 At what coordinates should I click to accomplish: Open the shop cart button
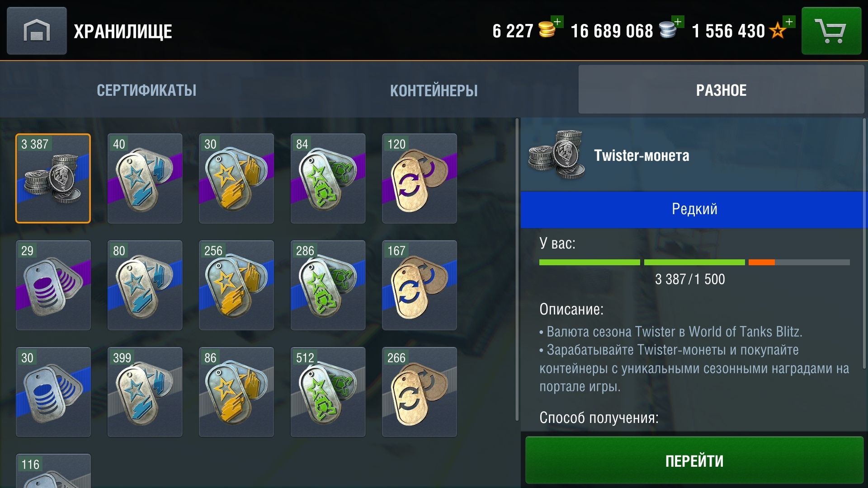[x=831, y=31]
